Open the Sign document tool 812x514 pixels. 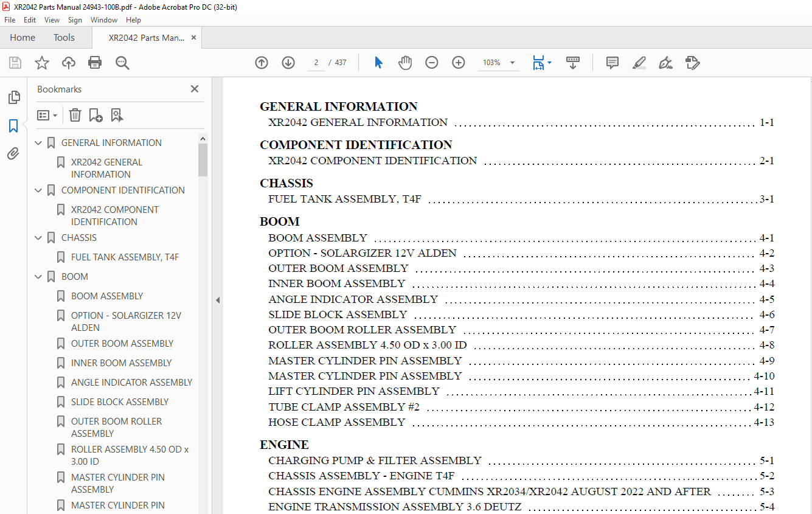(x=666, y=63)
